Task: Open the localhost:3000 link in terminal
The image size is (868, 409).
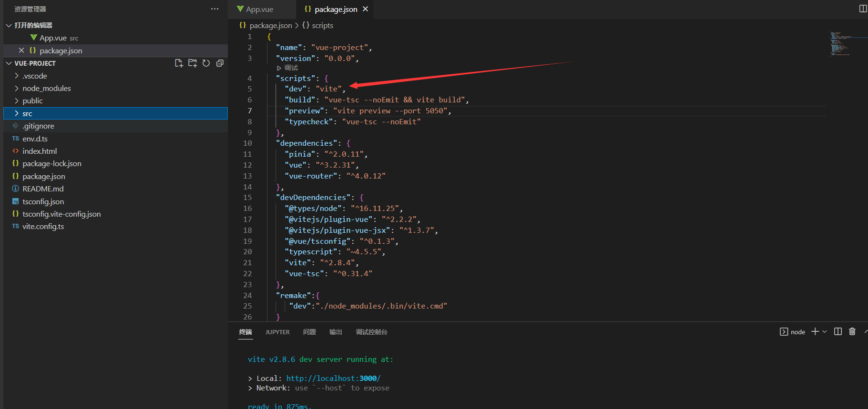Action: pos(333,379)
